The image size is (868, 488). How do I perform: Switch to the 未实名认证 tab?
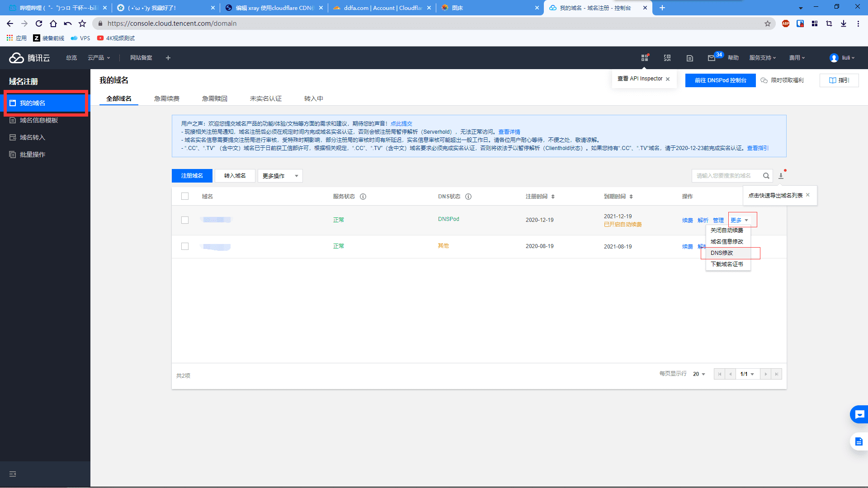pos(266,98)
